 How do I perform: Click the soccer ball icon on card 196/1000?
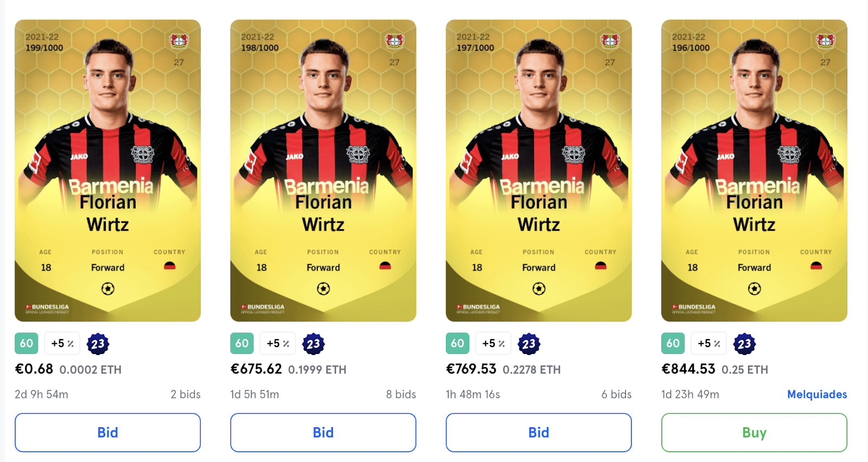pyautogui.click(x=754, y=289)
